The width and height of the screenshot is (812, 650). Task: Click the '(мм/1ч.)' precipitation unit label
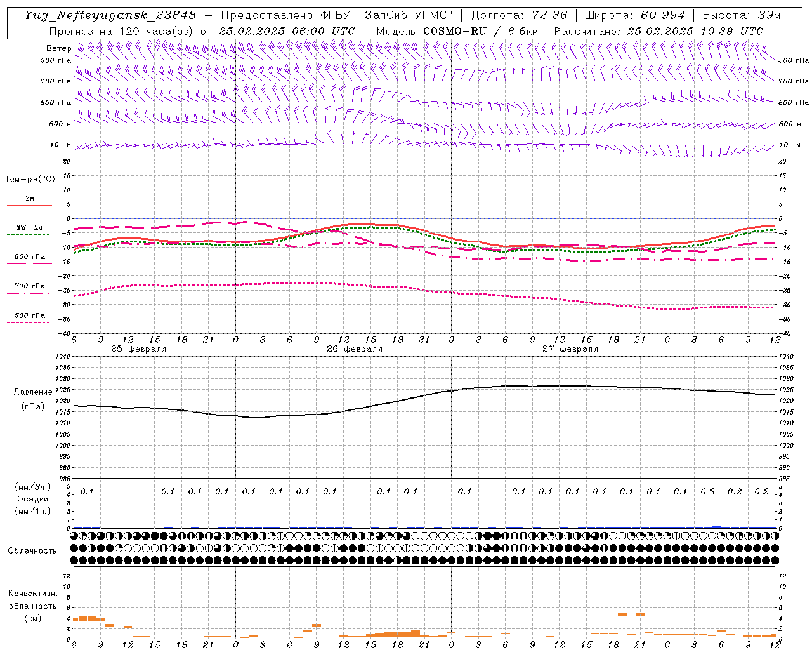click(33, 511)
